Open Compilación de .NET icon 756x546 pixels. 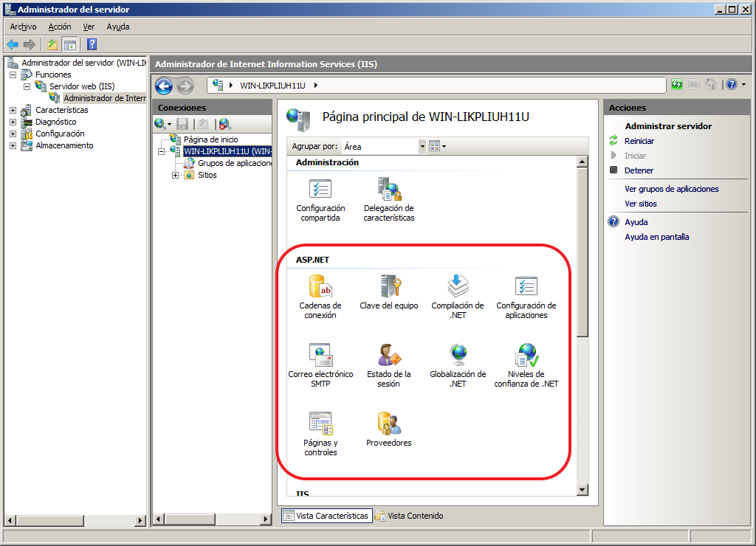(458, 286)
